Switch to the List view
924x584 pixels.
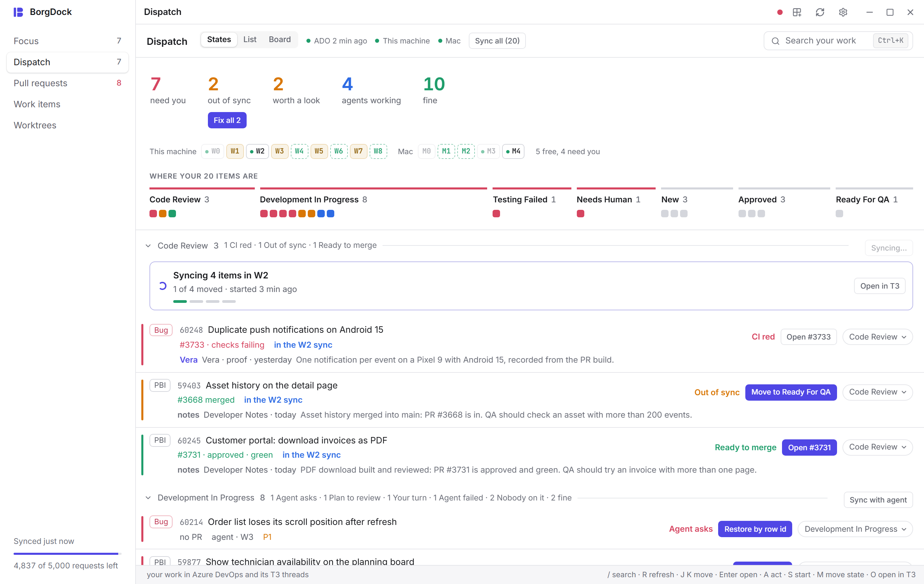250,39
